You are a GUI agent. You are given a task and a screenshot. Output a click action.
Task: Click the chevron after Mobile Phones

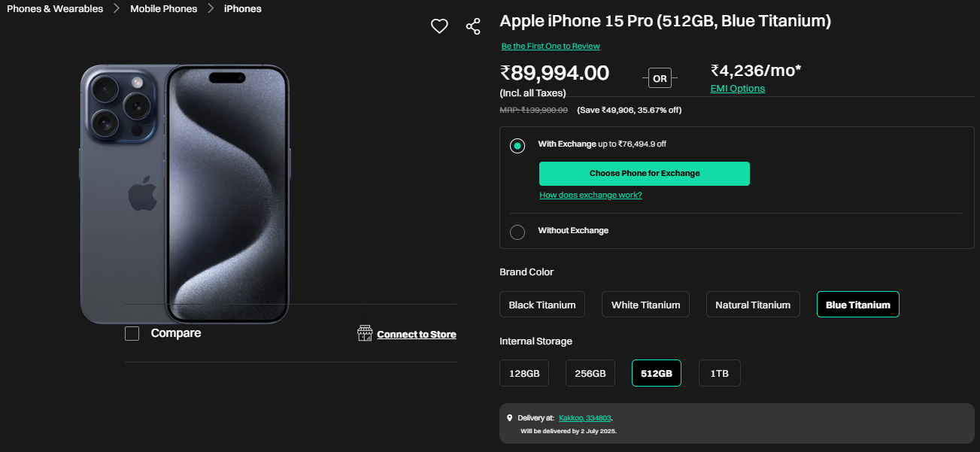click(x=211, y=9)
